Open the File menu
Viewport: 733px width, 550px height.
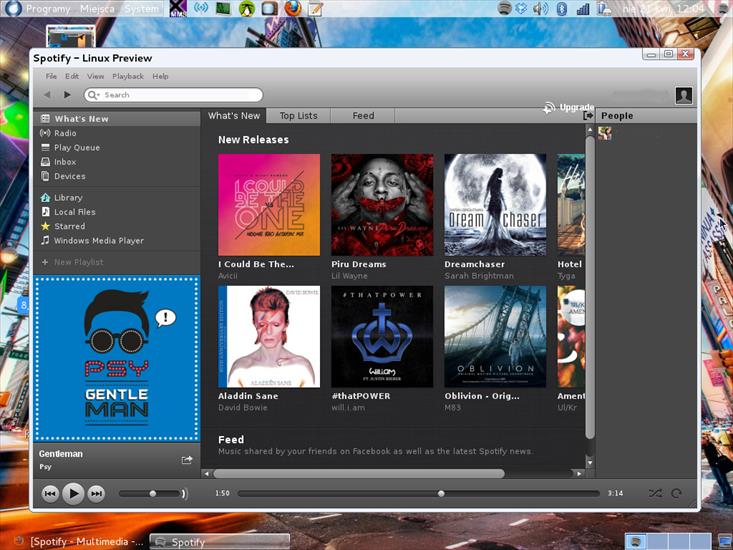(x=51, y=76)
